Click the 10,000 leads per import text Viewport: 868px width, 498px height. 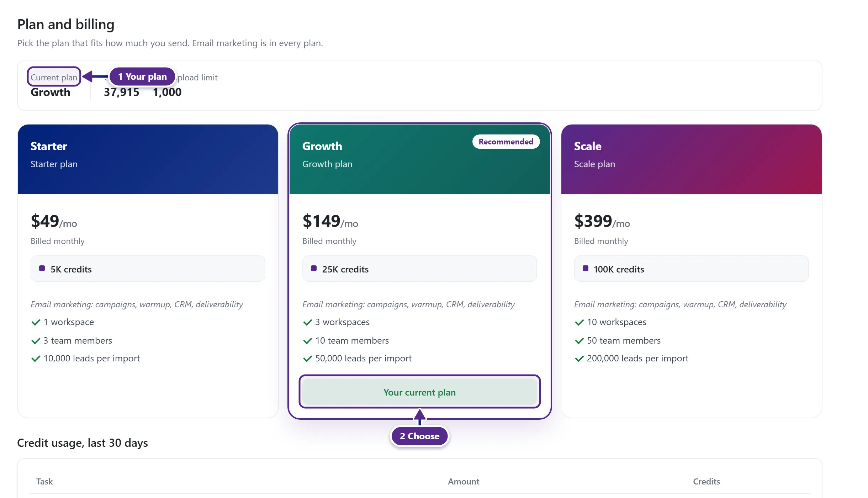tap(92, 358)
